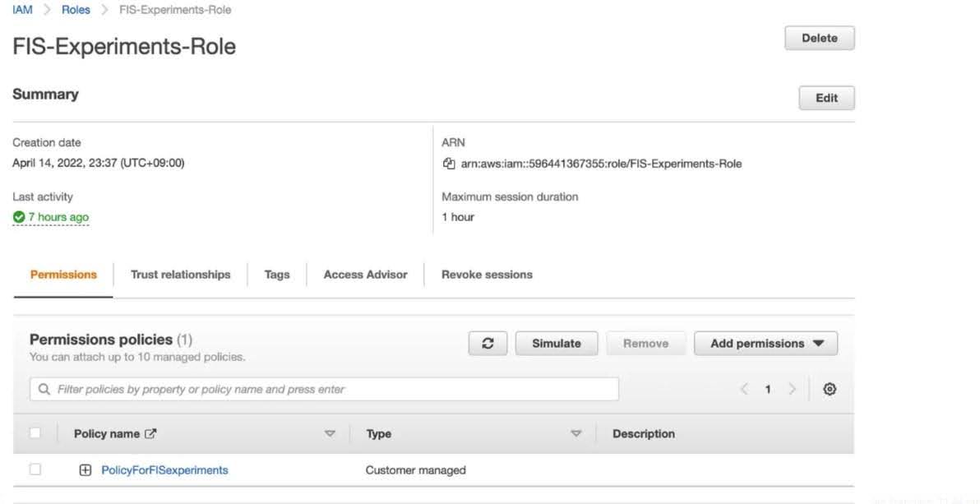Navigate to Roles via breadcrumb
Viewport: 980px width, 504px height.
pyautogui.click(x=76, y=9)
